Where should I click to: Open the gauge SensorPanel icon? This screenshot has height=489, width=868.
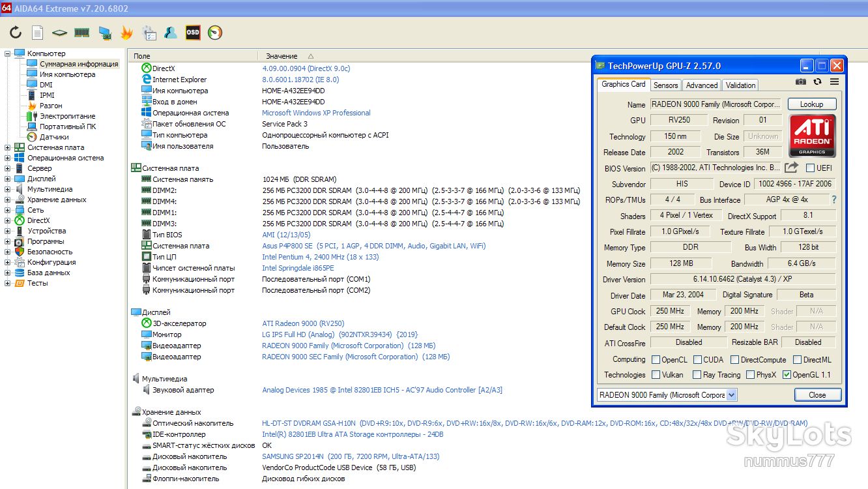(x=215, y=32)
